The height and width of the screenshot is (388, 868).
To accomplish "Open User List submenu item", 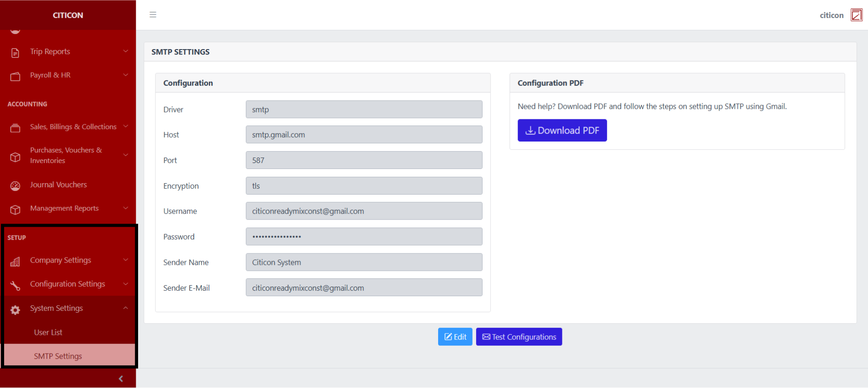I will 68,332.
